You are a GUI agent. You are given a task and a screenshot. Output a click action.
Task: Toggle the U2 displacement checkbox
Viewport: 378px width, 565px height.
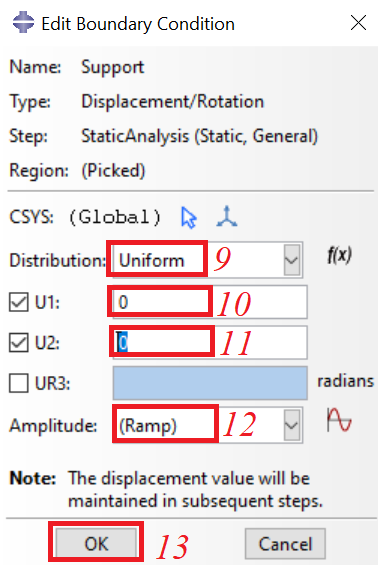coord(19,342)
